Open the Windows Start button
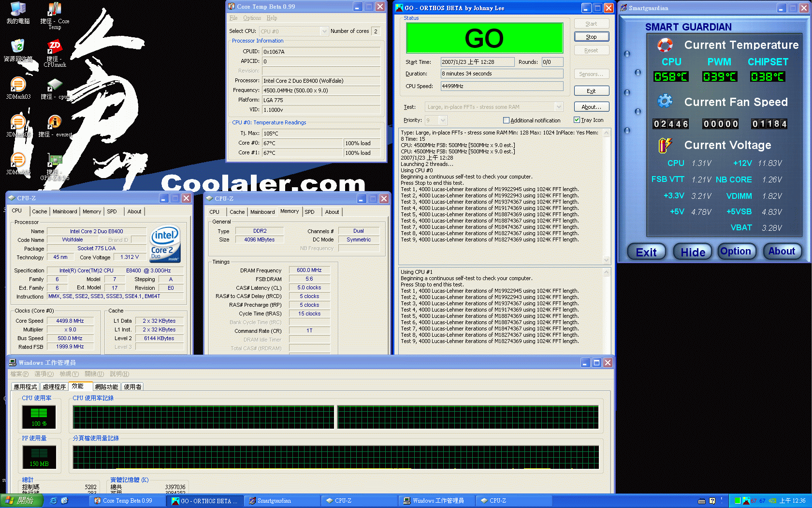 click(x=21, y=501)
